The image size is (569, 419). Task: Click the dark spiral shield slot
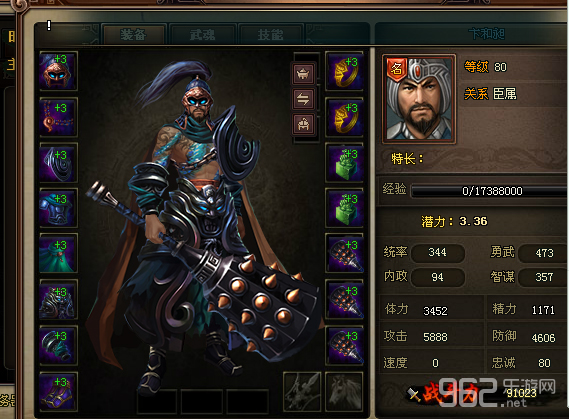tap(58, 163)
